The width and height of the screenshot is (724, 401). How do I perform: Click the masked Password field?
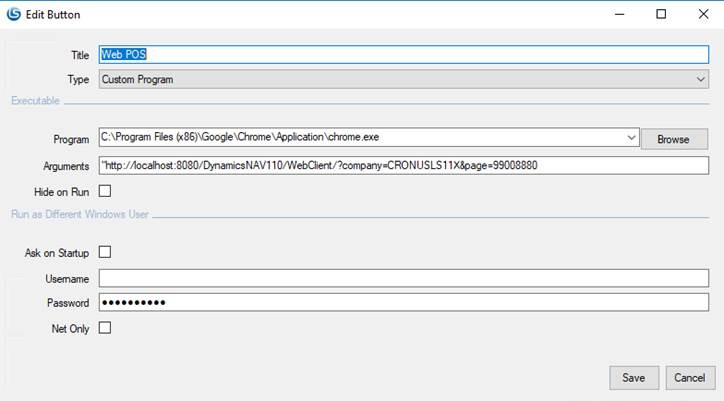point(402,302)
